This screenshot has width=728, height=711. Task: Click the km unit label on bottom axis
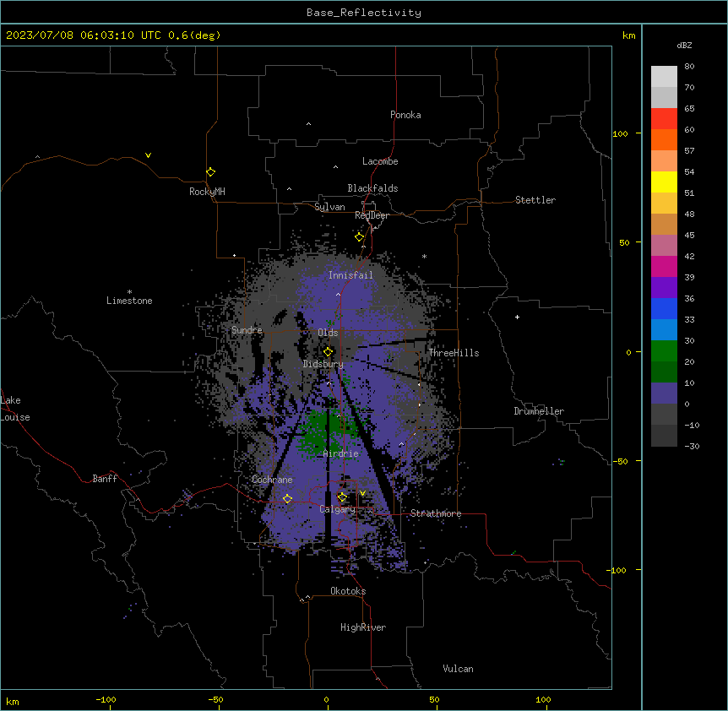click(x=13, y=702)
